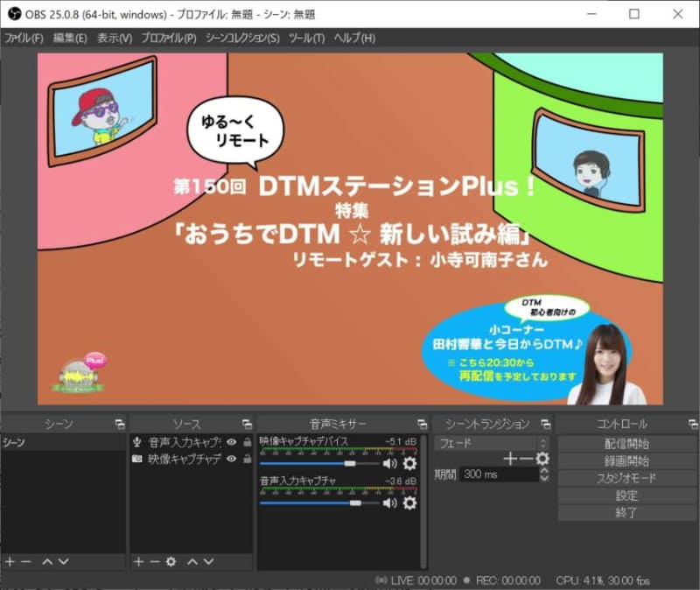The height and width of the screenshot is (590, 700).
Task: Open the シーンコレクション(S) menu
Action: [242, 38]
